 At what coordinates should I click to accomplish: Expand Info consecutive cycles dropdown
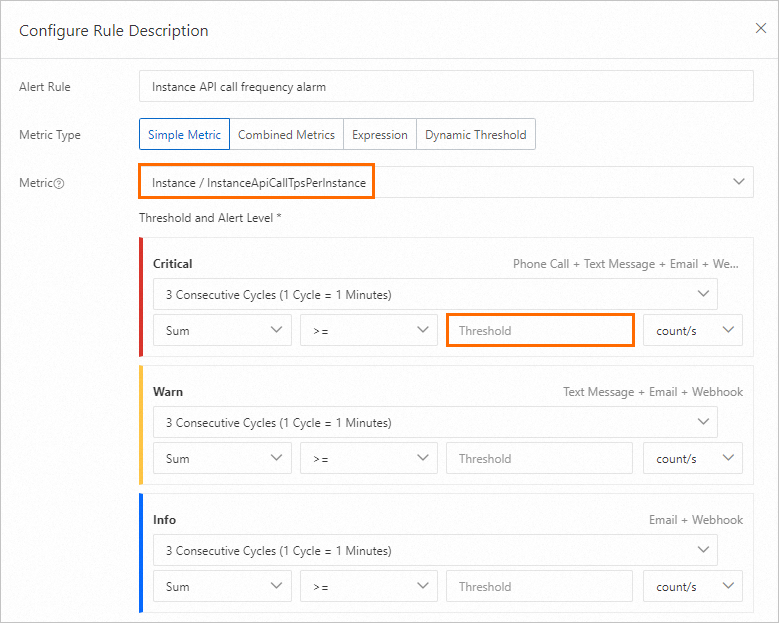pyautogui.click(x=435, y=551)
